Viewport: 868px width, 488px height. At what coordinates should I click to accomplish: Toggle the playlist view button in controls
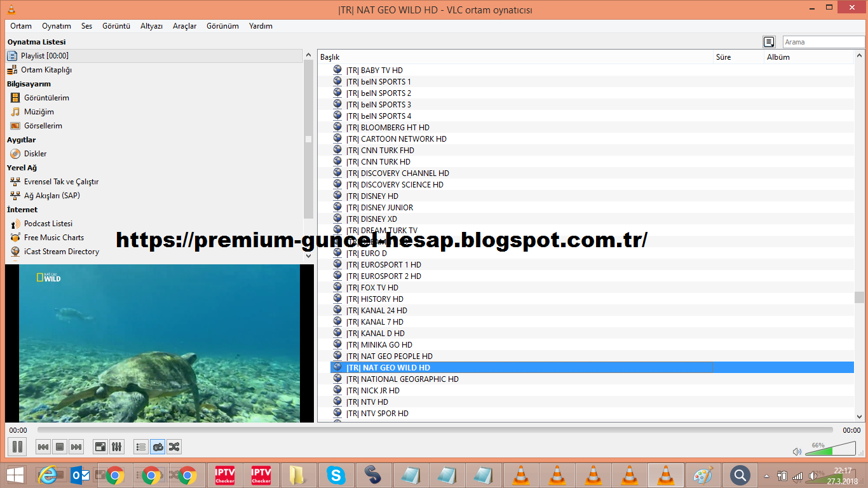pos(141,447)
